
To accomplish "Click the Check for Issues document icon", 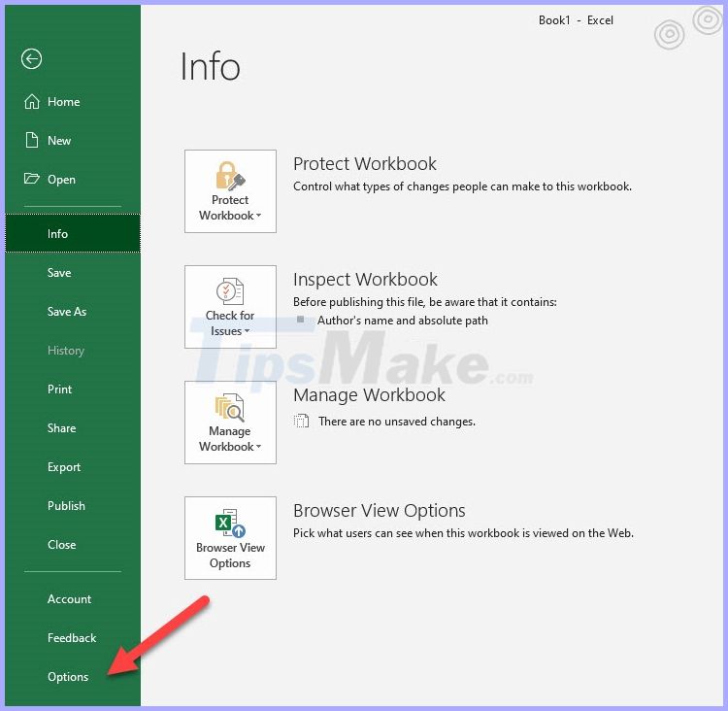I will tap(230, 292).
